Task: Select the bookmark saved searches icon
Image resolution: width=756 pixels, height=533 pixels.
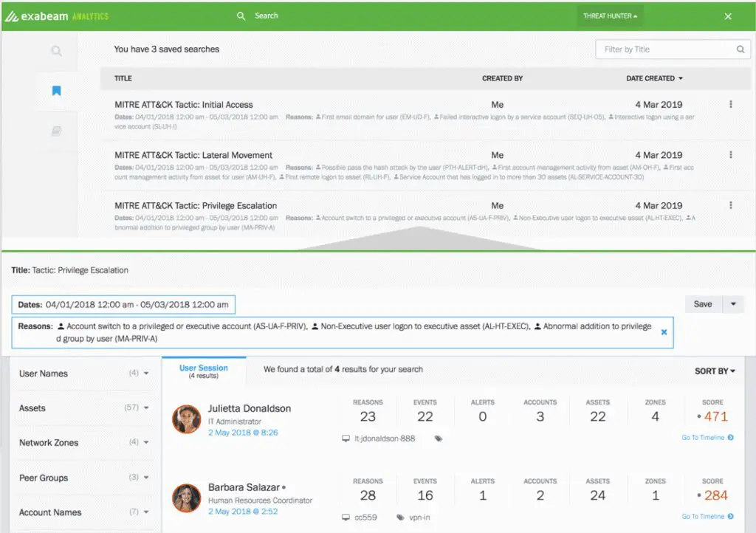Action: (56, 90)
